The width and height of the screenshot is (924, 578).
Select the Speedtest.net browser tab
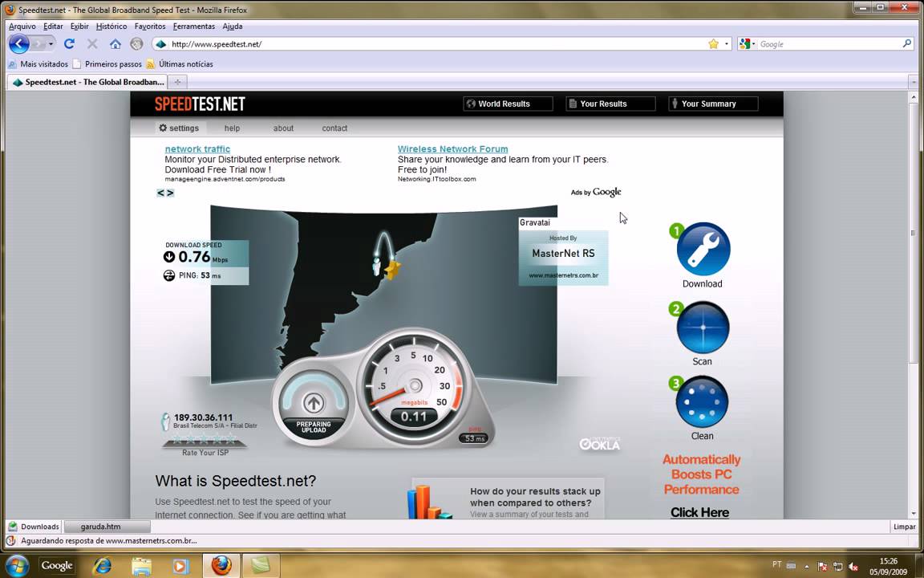87,82
